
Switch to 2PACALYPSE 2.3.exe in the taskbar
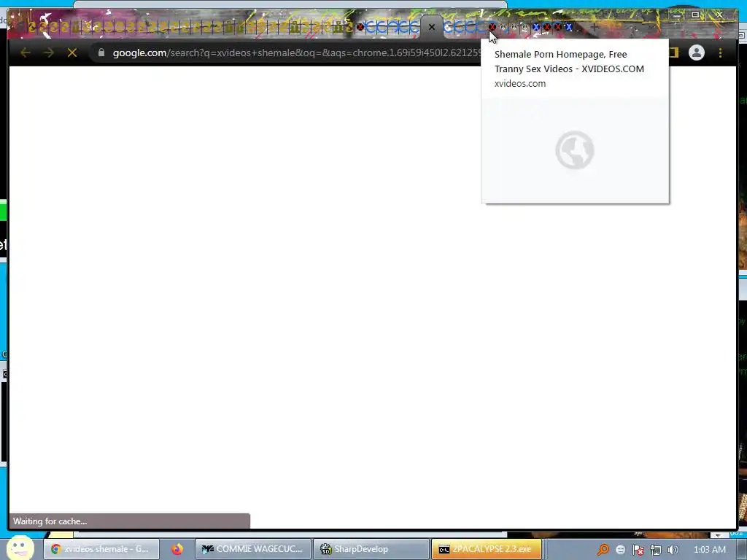pyautogui.click(x=487, y=549)
